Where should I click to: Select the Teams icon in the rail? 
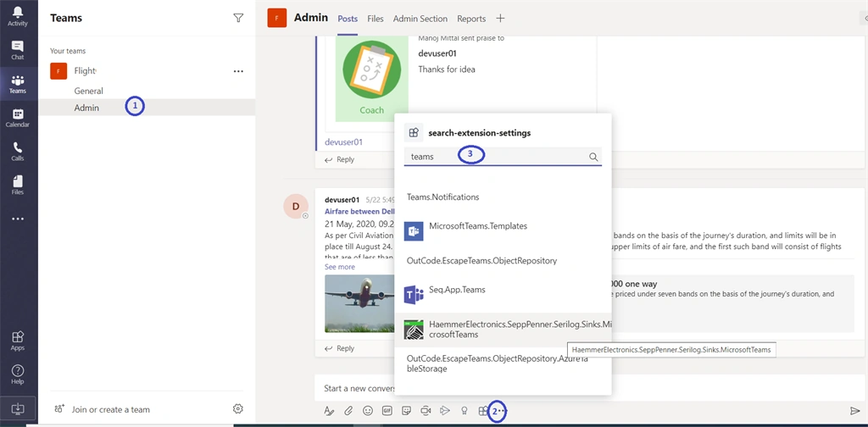tap(18, 84)
